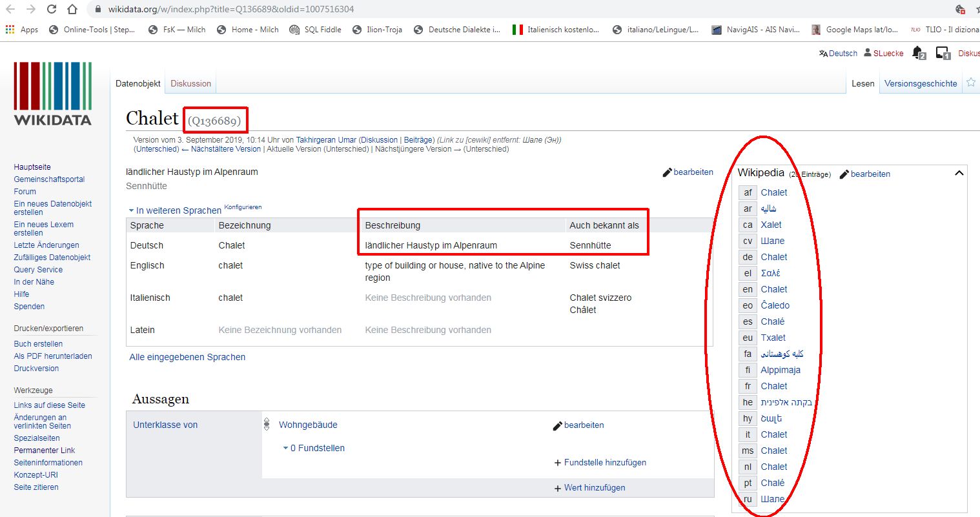This screenshot has height=517, width=980.
Task: Collapse the In weiteren Sprachen section
Action: coord(175,210)
